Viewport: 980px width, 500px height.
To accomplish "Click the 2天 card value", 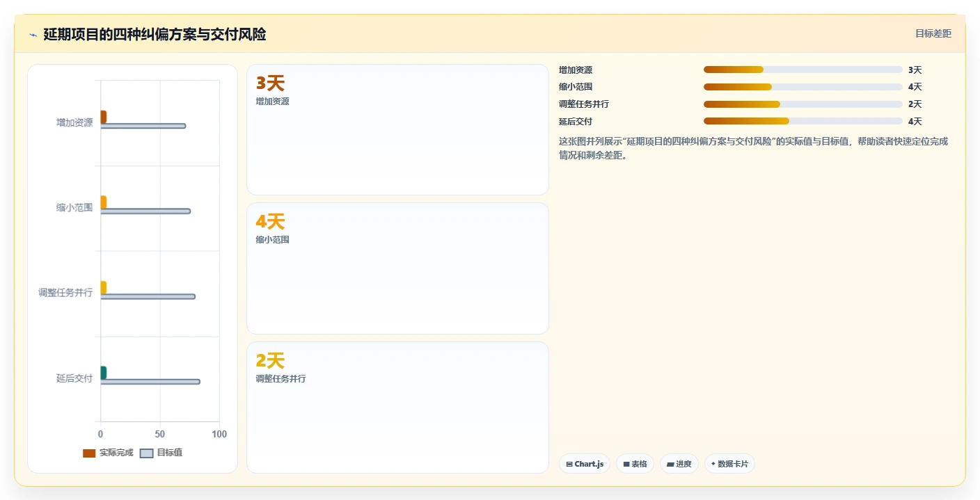I will click(270, 361).
